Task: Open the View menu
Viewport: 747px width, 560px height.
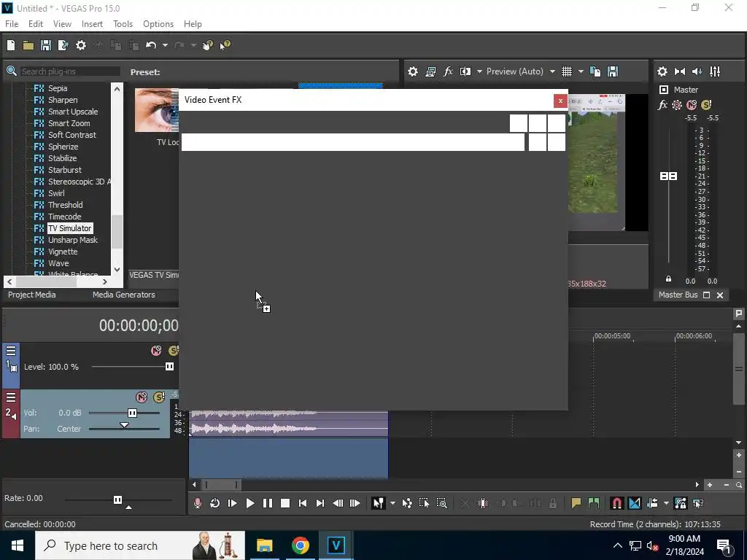Action: 62,24
